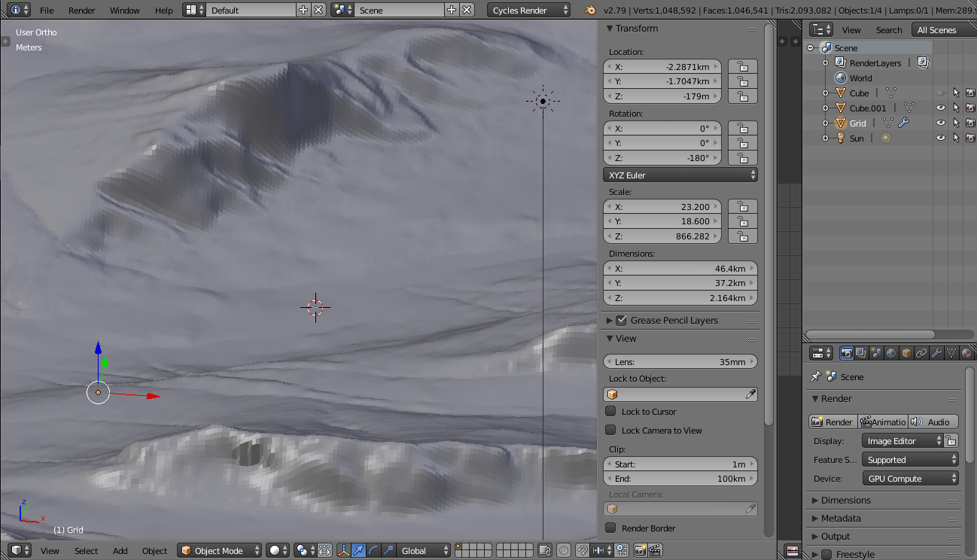Open the Image Editor display dropdown

902,441
